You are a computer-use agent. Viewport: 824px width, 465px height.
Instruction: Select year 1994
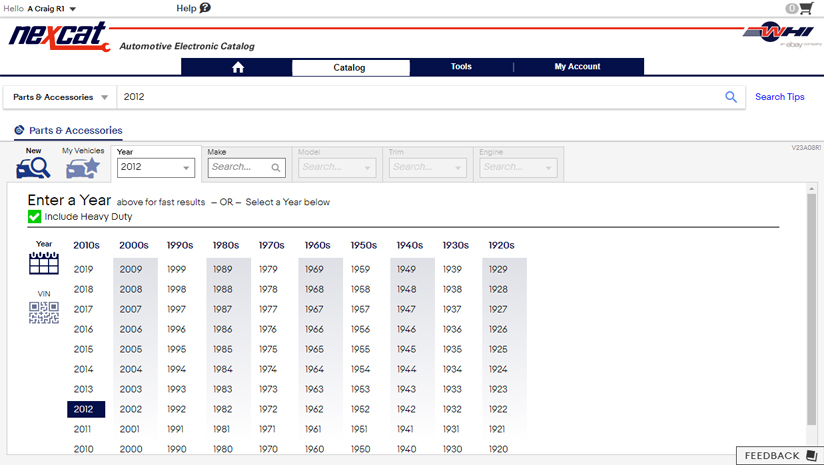pyautogui.click(x=176, y=369)
